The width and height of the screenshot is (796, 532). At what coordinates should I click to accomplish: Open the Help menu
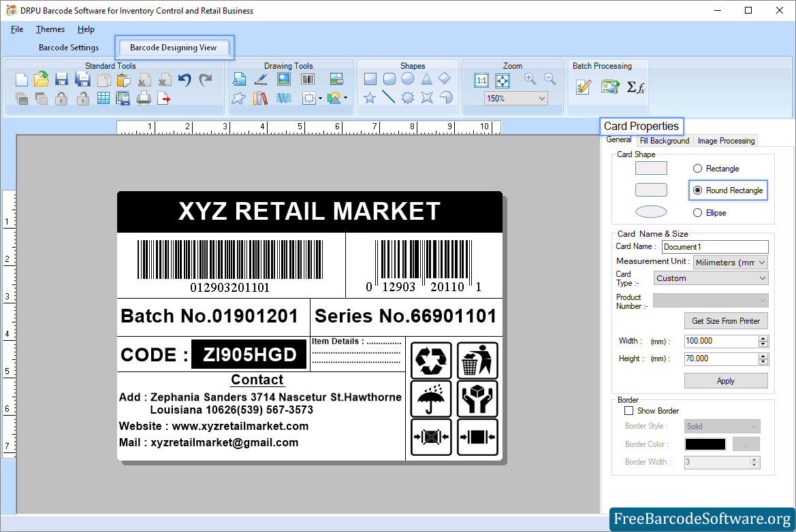86,29
